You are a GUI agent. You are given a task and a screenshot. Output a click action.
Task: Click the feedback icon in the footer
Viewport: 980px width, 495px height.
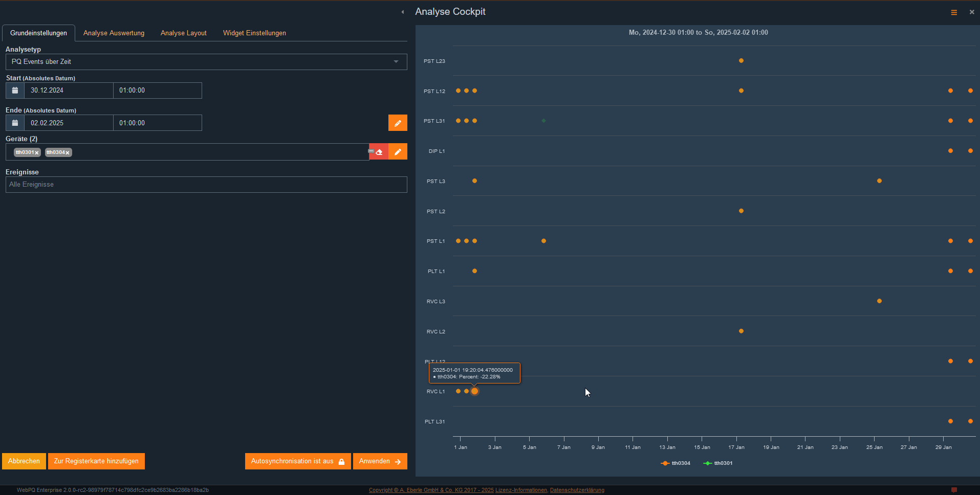[x=954, y=490]
